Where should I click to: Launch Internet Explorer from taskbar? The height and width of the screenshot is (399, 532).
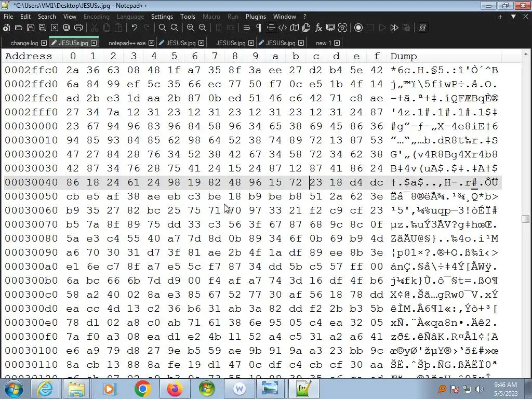45,389
